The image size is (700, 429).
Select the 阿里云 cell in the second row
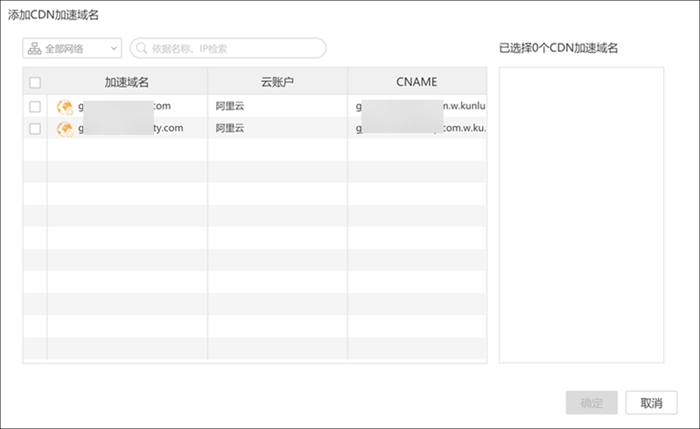click(229, 128)
